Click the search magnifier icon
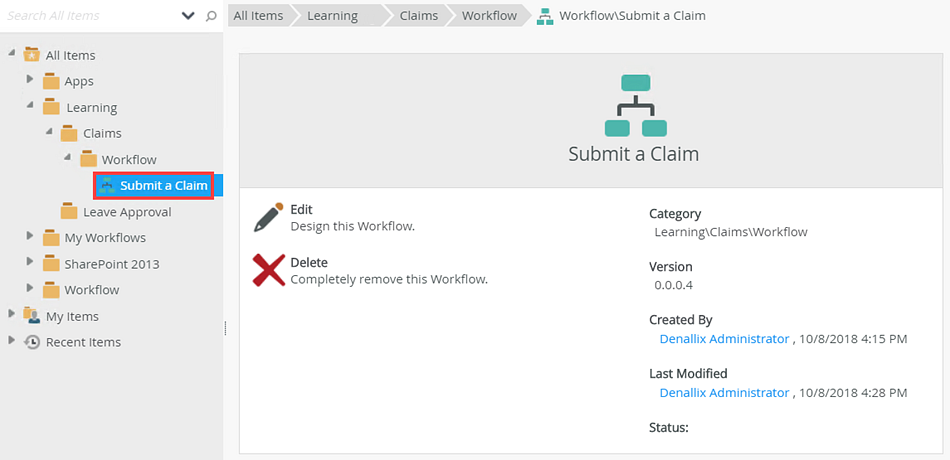 211,16
